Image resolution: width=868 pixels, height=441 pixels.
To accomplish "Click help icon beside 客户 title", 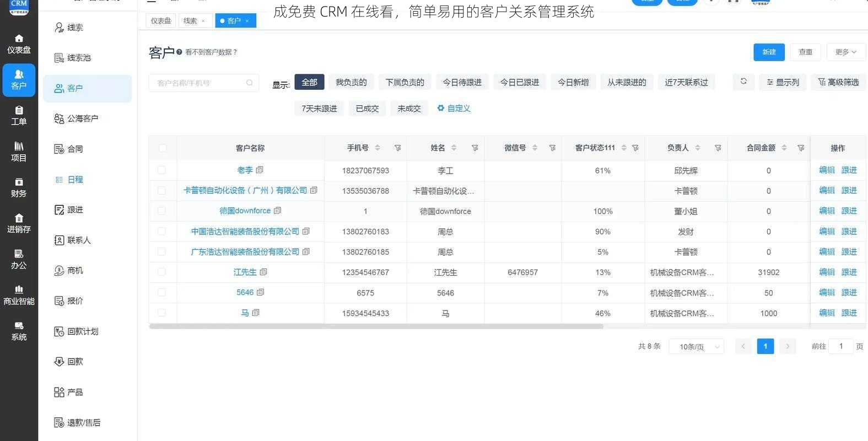I will point(179,52).
